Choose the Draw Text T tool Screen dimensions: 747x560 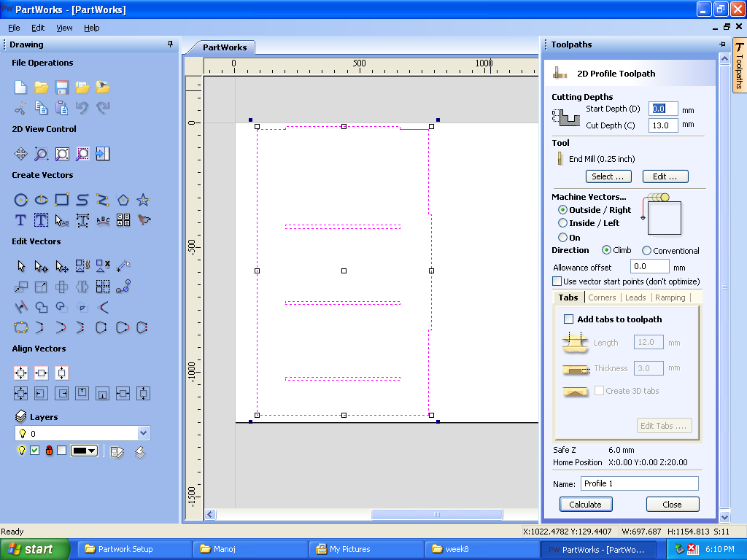20,220
